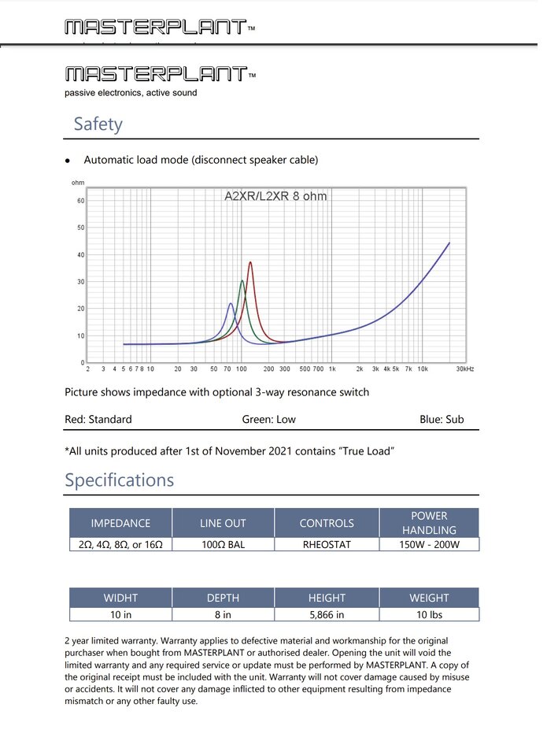Click the '8 in' depth value cell
Viewport: 547px width, 756px height.
pyautogui.click(x=224, y=614)
